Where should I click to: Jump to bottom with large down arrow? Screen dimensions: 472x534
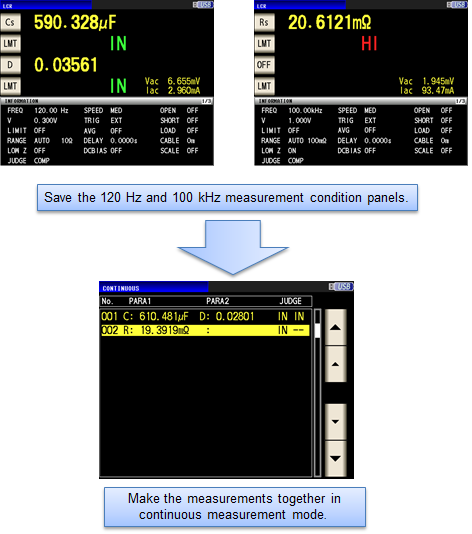pos(335,458)
